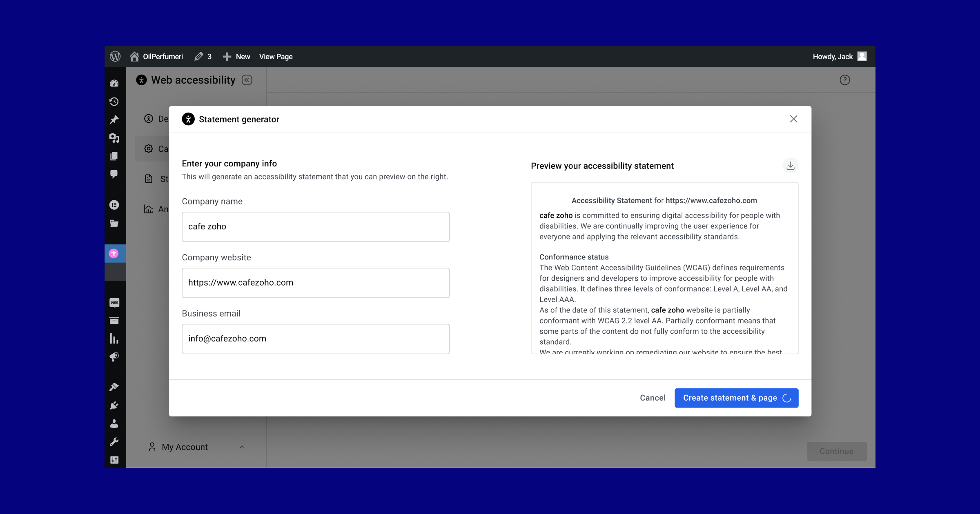Expand the My Account menu chevron

[x=242, y=447]
